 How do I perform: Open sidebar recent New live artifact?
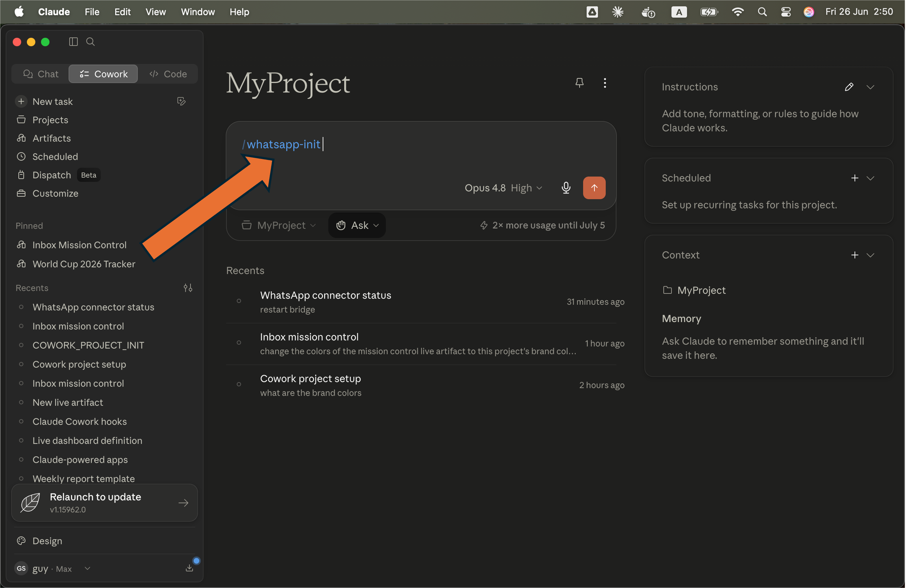click(68, 402)
